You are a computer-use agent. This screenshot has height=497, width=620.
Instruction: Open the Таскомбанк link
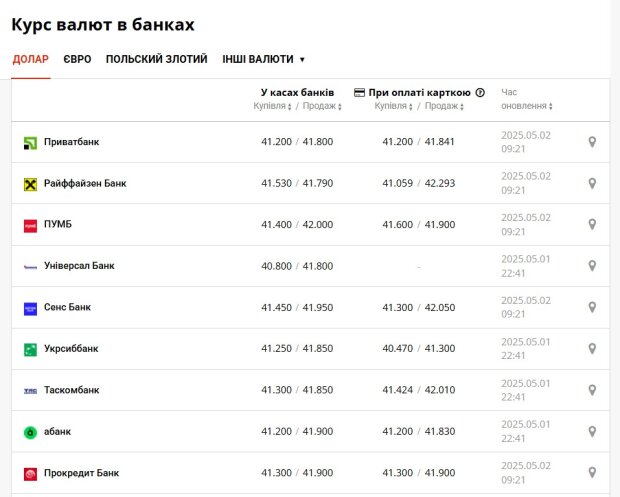[x=72, y=390]
